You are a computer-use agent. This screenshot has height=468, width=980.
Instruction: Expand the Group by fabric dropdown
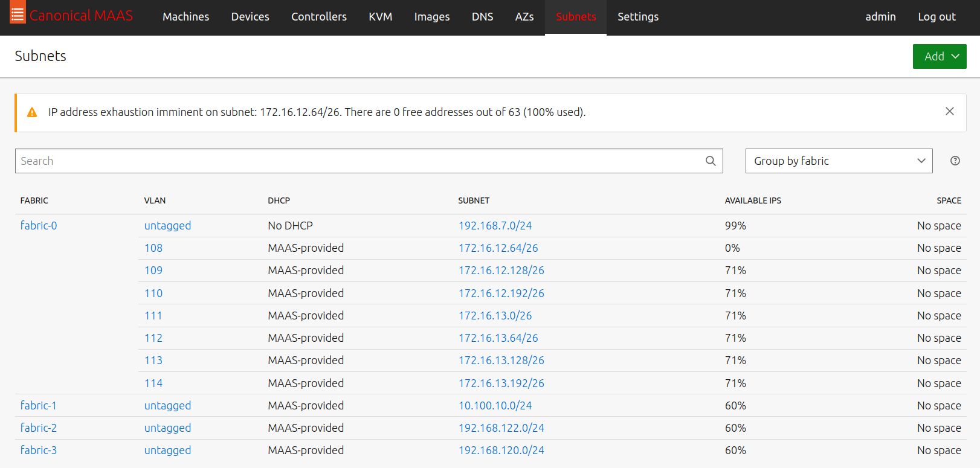tap(838, 161)
